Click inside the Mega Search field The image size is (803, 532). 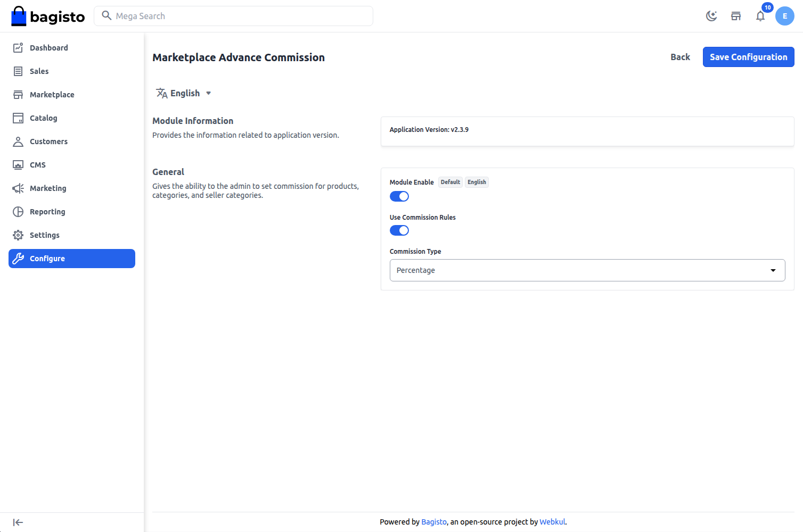233,16
